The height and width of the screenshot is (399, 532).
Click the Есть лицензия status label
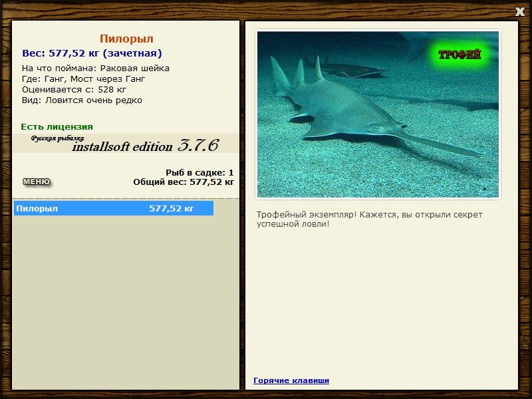[x=57, y=127]
